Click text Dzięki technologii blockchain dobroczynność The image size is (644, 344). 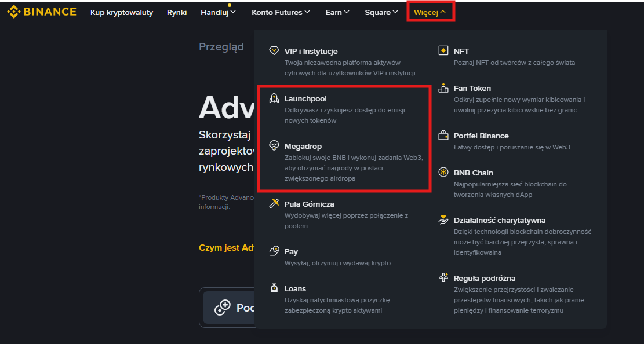(x=522, y=242)
